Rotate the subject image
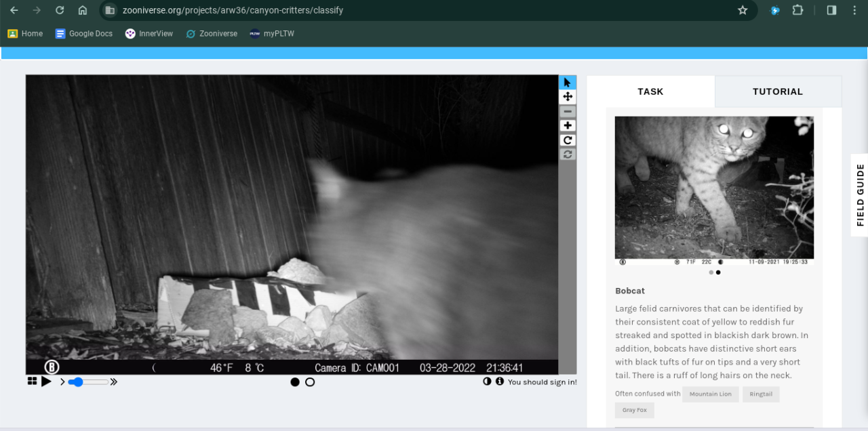Image resolution: width=868 pixels, height=431 pixels. click(x=568, y=140)
